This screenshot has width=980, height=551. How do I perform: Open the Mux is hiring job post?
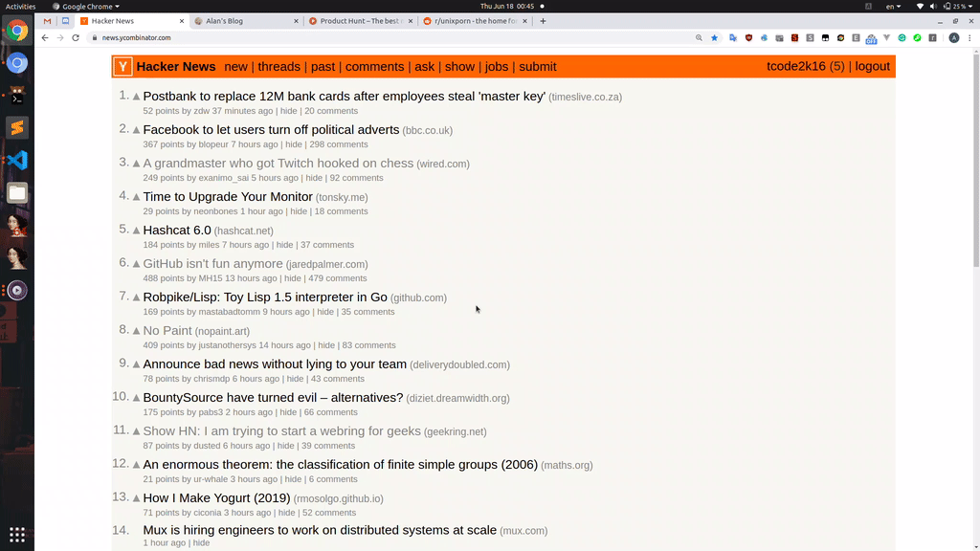(320, 530)
